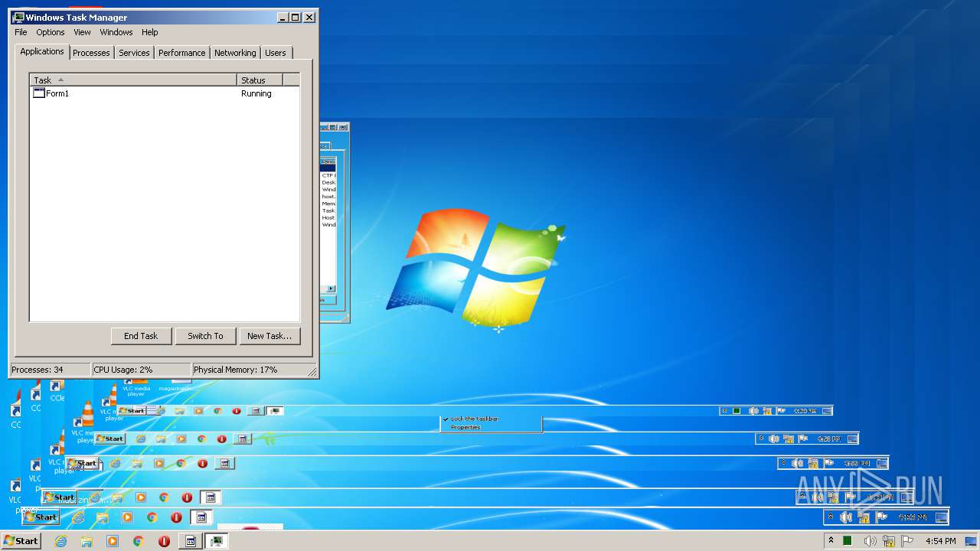
Task: Open Internet Explorer from the taskbar
Action: click(x=60, y=541)
